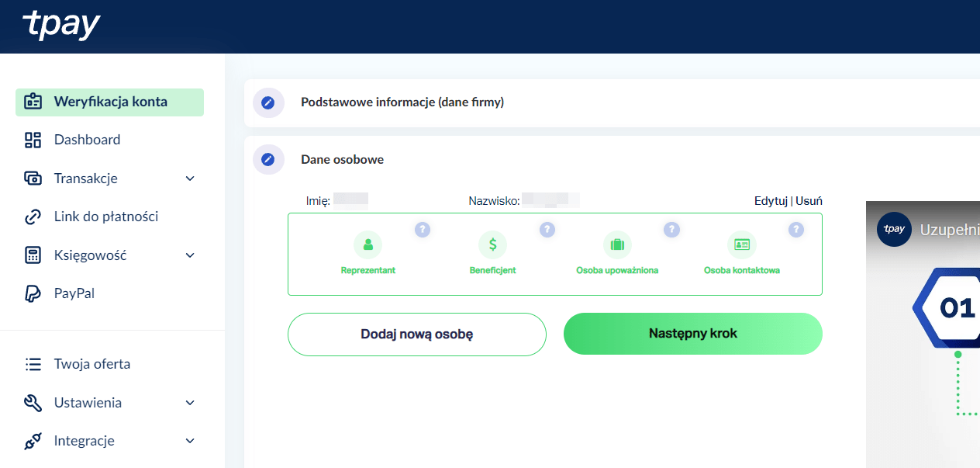The width and height of the screenshot is (980, 468).
Task: Open help tooltip next to Beneficjent
Action: 547,230
